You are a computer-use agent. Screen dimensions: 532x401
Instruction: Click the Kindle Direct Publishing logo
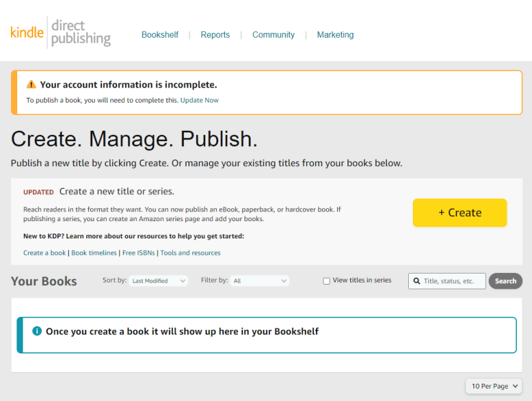point(61,32)
